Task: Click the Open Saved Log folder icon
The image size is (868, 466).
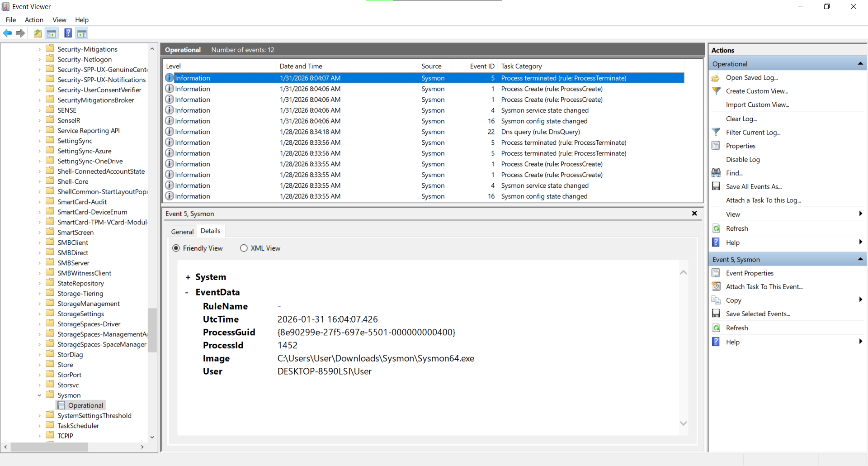Action: point(716,78)
